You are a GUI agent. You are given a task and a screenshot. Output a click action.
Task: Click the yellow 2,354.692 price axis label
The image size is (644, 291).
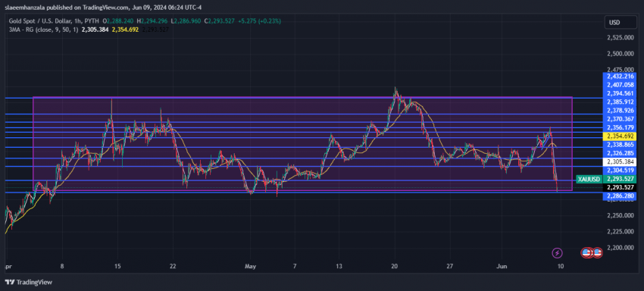[x=619, y=136]
